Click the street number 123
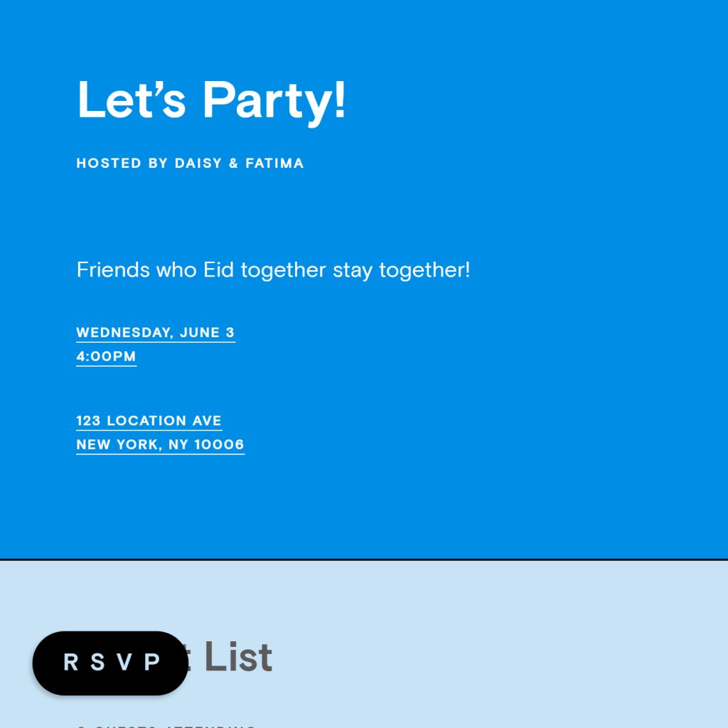The height and width of the screenshot is (728, 728). (x=88, y=420)
